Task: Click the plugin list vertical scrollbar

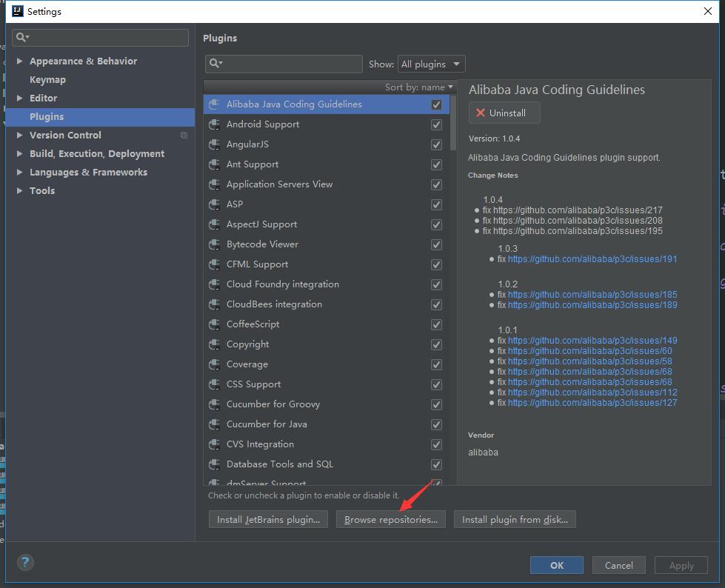Action: point(453,122)
